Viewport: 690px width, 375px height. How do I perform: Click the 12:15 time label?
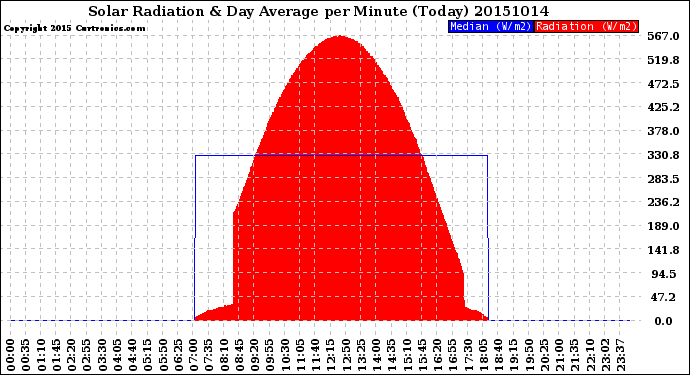[330, 355]
